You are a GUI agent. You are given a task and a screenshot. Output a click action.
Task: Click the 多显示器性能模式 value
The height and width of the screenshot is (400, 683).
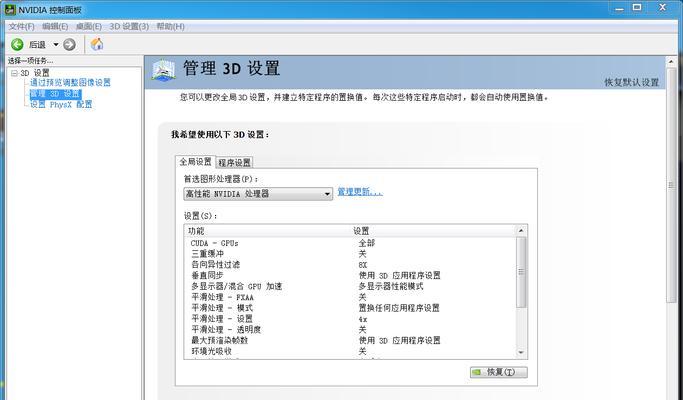point(391,286)
